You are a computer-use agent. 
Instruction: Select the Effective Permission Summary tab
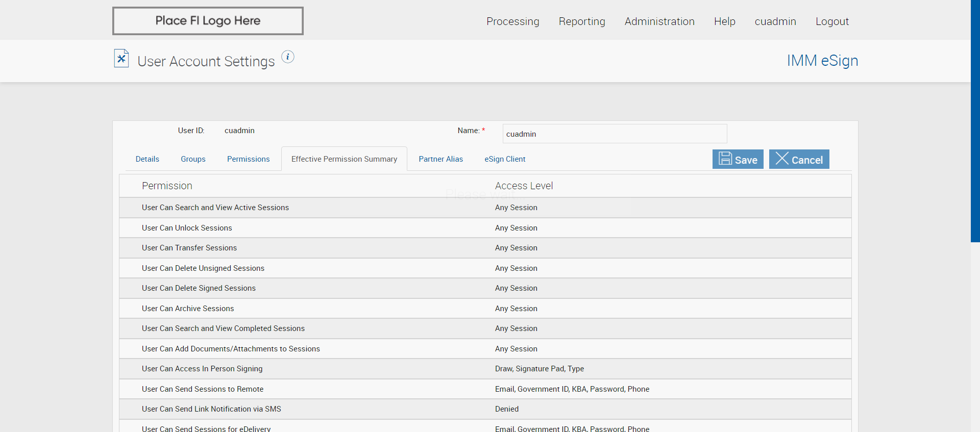pos(344,159)
